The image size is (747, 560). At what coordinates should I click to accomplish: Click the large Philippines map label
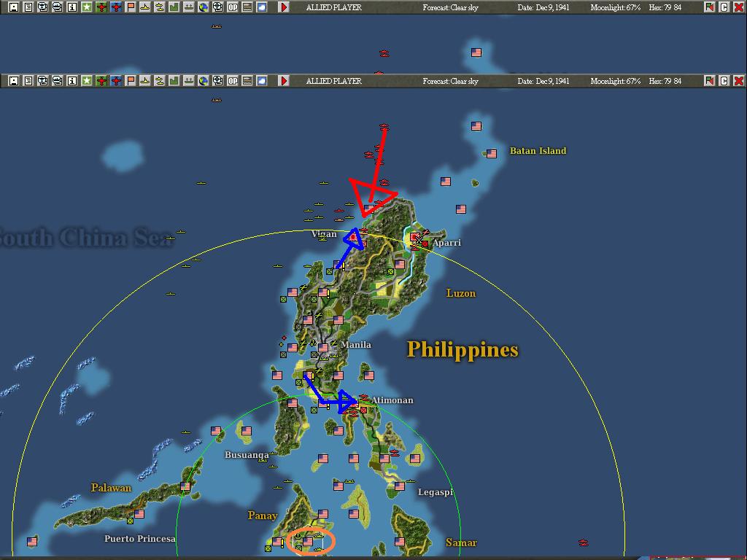462,350
